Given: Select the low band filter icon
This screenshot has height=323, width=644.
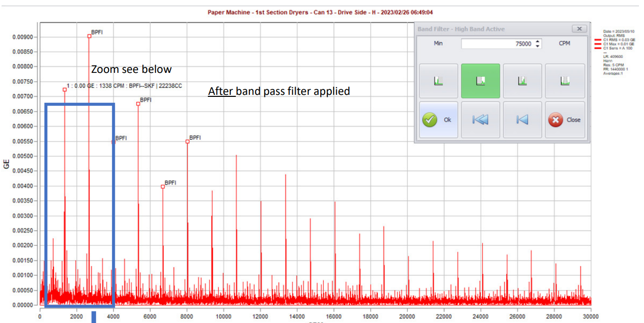Looking at the screenshot, I should pos(438,80).
